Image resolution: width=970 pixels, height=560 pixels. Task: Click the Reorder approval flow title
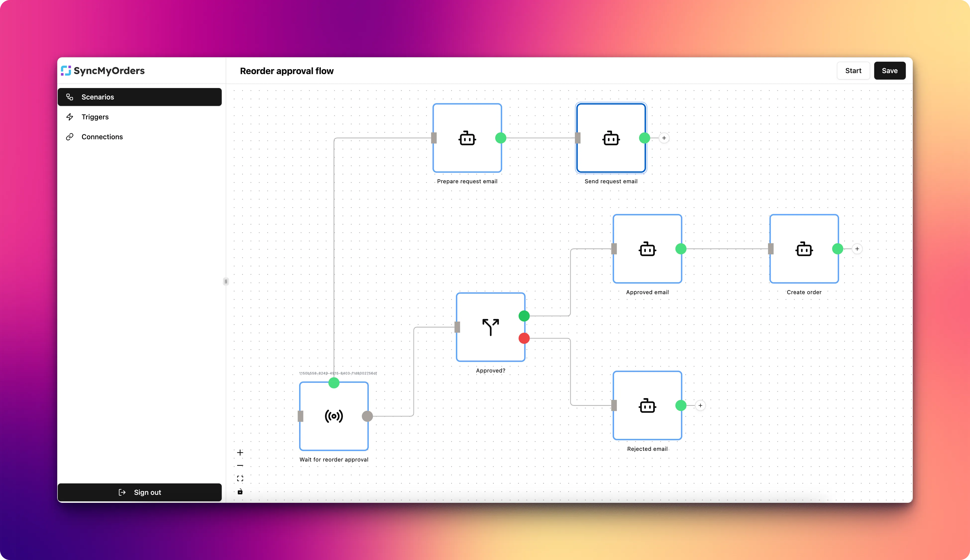point(287,71)
